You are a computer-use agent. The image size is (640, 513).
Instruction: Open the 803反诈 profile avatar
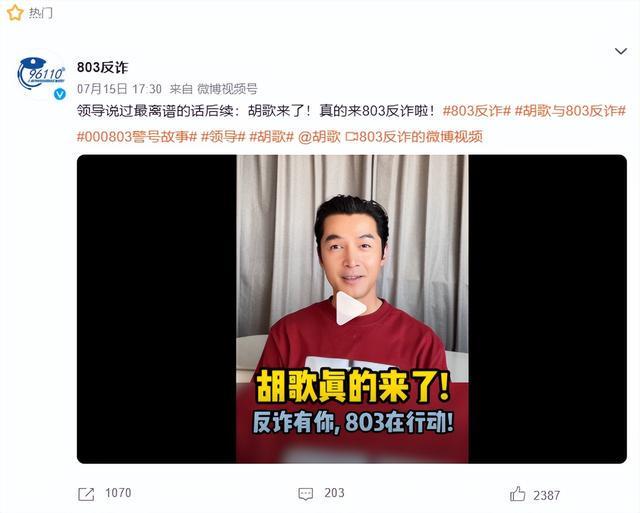tap(41, 74)
